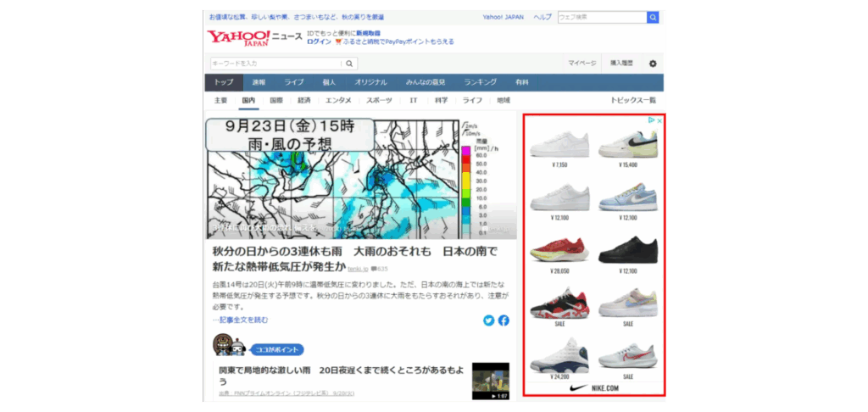Click the マイページ button
Image resolution: width=868 pixels, height=412 pixels.
click(x=582, y=64)
